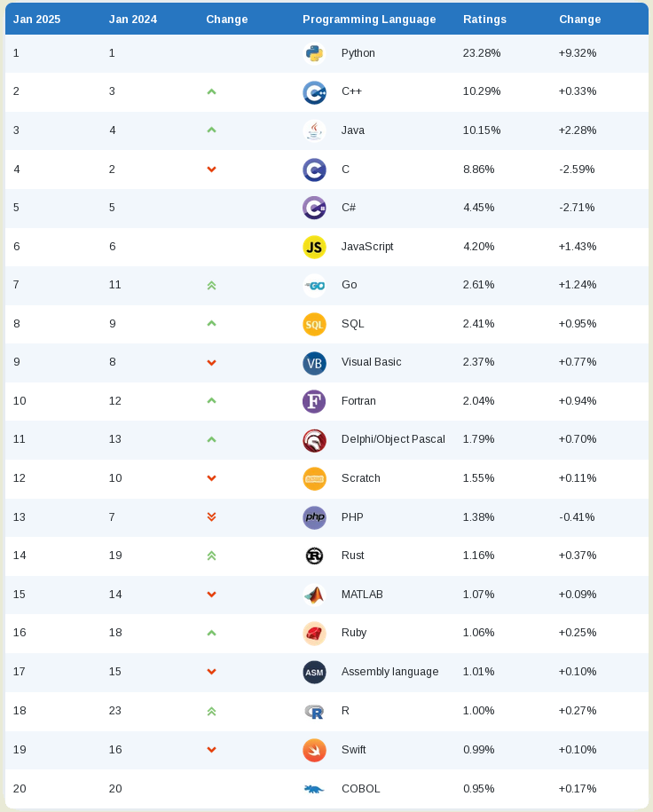Click the PHP logo icon
Viewport: 653px width, 812px height.
(314, 517)
